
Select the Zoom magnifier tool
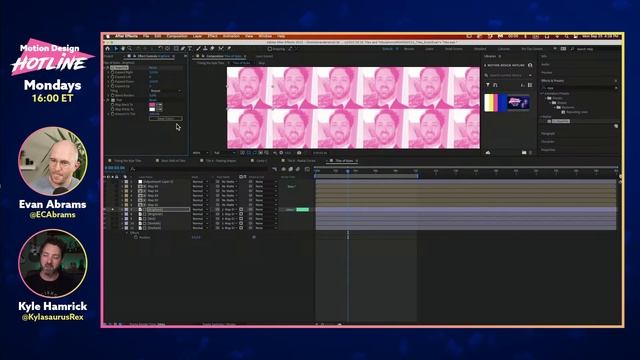point(130,48)
